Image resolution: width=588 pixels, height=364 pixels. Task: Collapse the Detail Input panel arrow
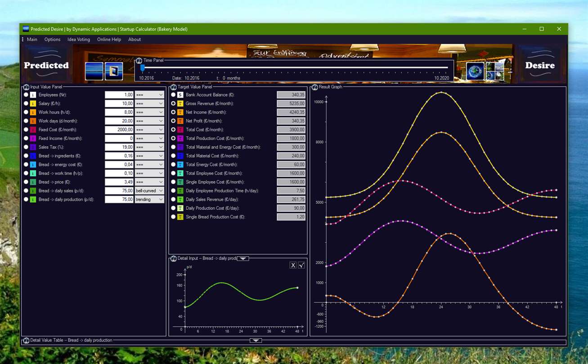click(x=243, y=258)
